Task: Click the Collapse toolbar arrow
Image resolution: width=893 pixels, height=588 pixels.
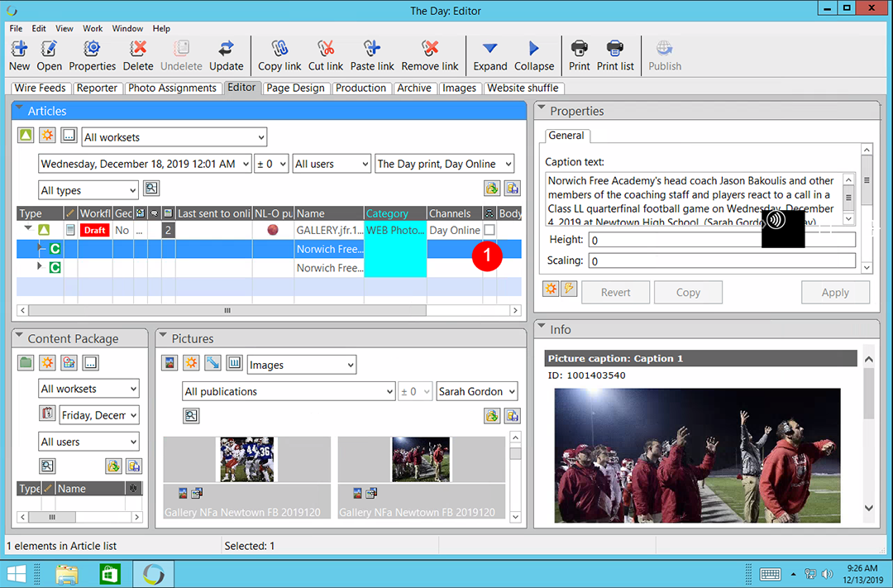Action: click(533, 56)
